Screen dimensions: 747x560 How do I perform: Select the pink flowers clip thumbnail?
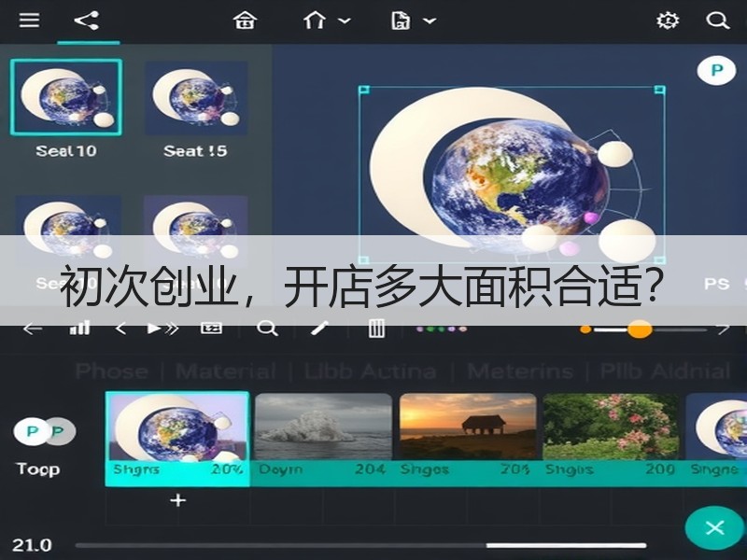611,427
